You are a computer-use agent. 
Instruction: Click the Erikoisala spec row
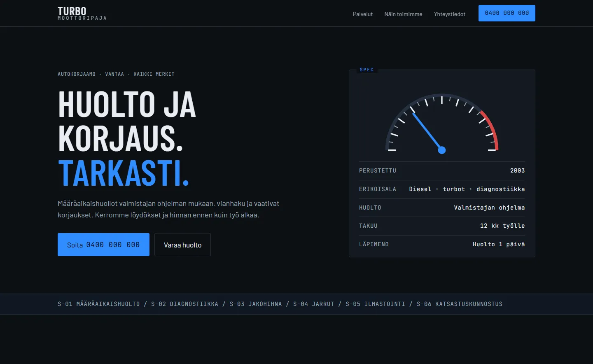click(442, 189)
